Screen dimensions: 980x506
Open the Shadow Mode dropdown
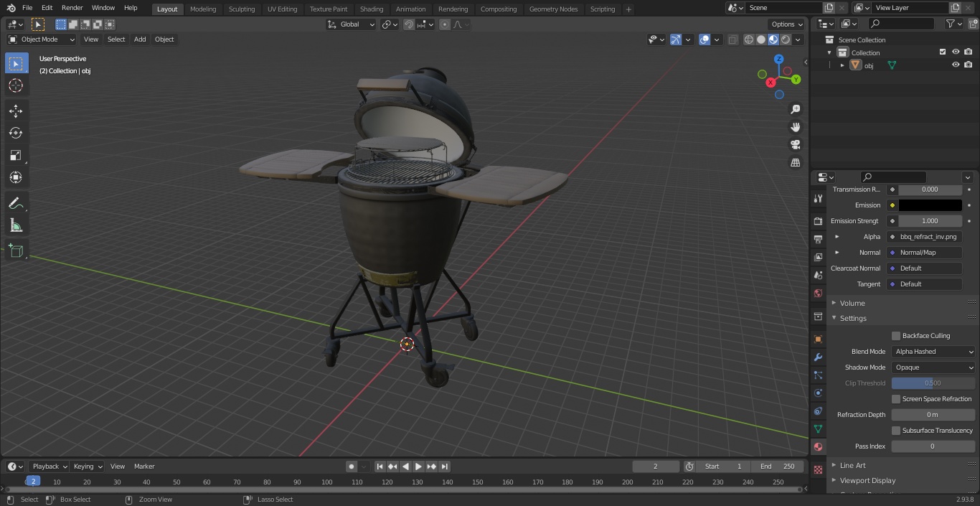tap(933, 367)
